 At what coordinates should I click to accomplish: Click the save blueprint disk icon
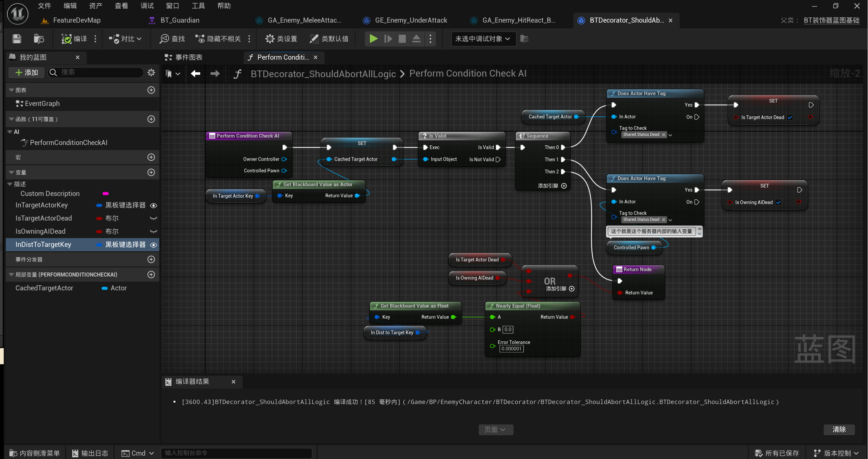click(x=17, y=39)
